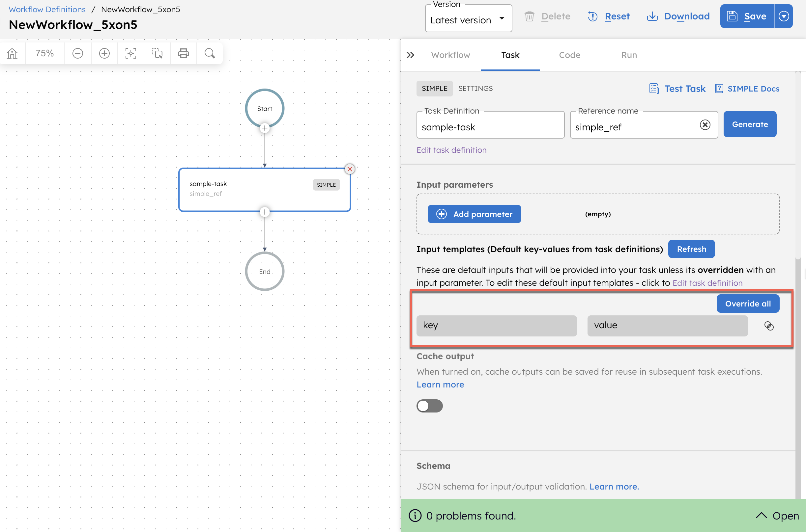
Task: Click the Add parameter button
Action: coord(474,214)
